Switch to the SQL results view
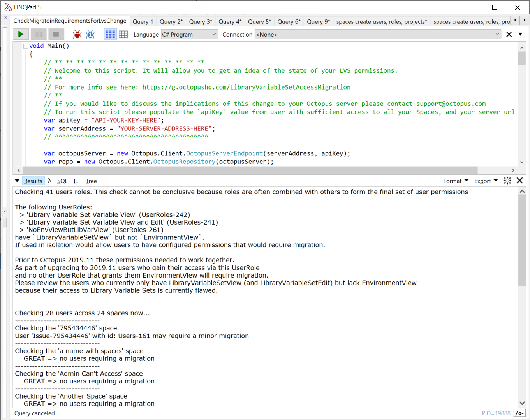This screenshot has width=530, height=420. pos(62,181)
